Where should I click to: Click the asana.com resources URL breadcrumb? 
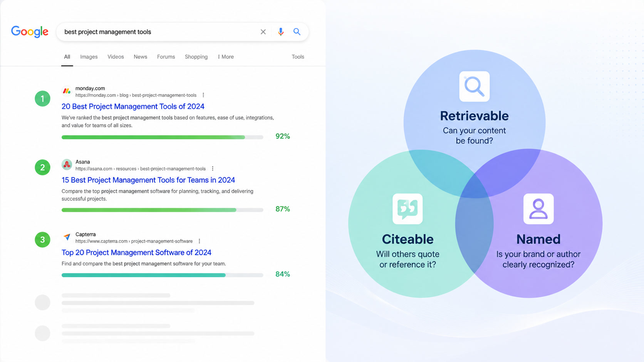[141, 169]
